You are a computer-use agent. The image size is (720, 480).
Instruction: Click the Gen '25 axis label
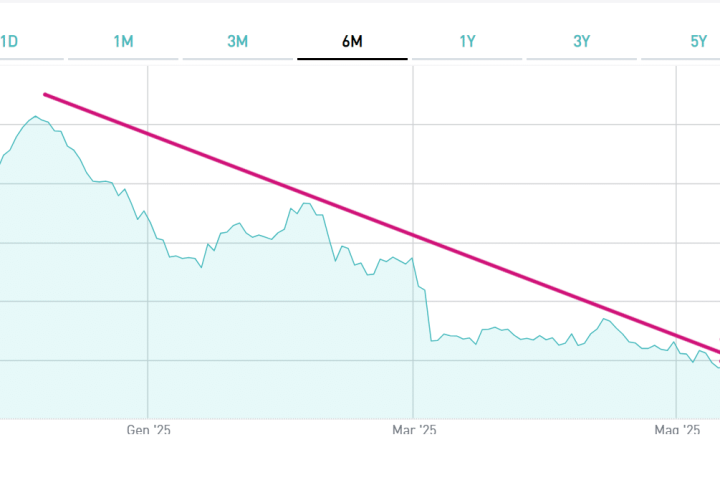[147, 430]
